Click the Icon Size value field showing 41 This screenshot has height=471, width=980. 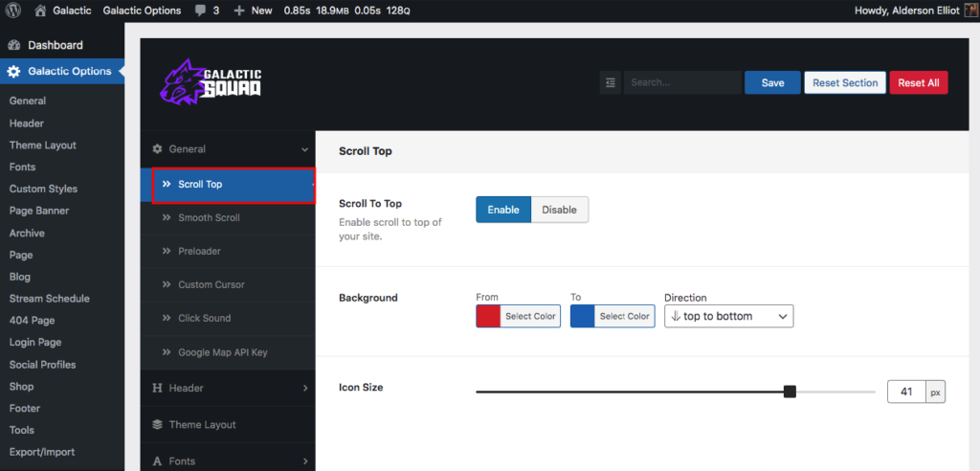[x=906, y=392]
